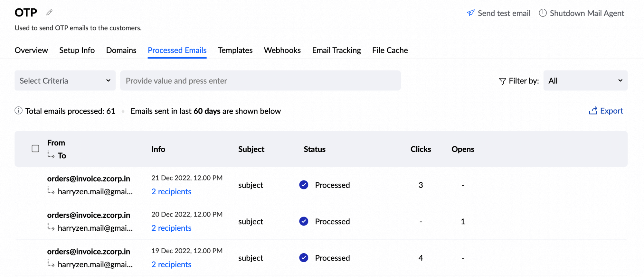Click the Export share icon
644x277 pixels.
click(x=593, y=111)
